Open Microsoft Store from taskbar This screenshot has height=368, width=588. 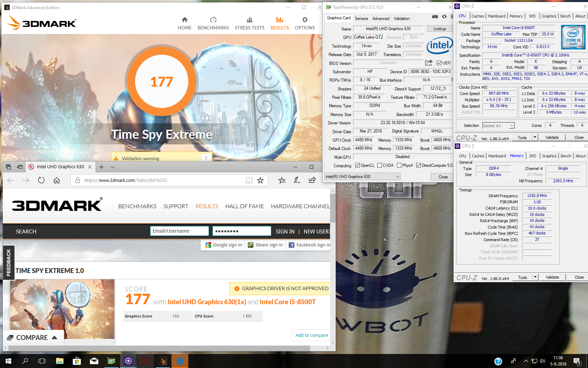click(77, 361)
